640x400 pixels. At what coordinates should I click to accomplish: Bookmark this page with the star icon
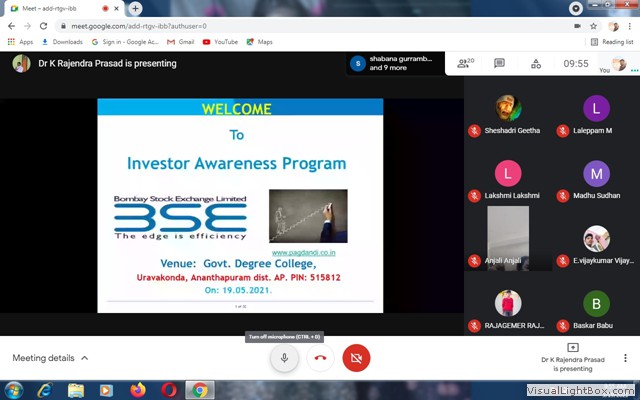pos(573,25)
